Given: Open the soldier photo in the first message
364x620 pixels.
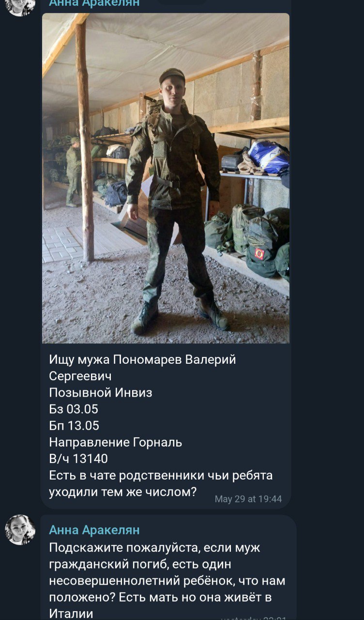Looking at the screenshot, I should click(x=166, y=178).
